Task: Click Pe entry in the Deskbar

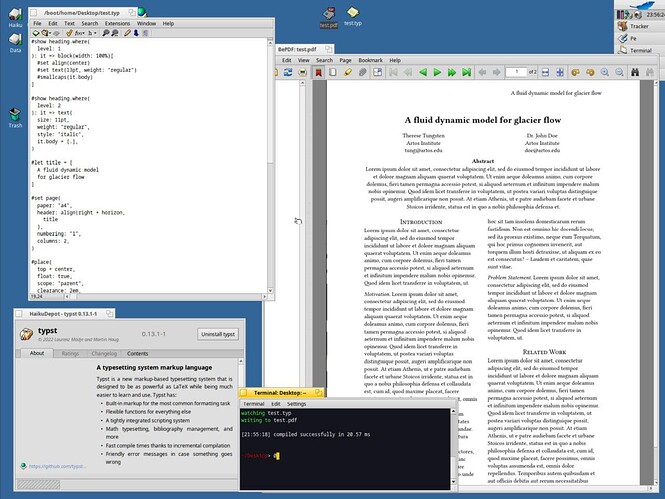Action: click(x=639, y=38)
